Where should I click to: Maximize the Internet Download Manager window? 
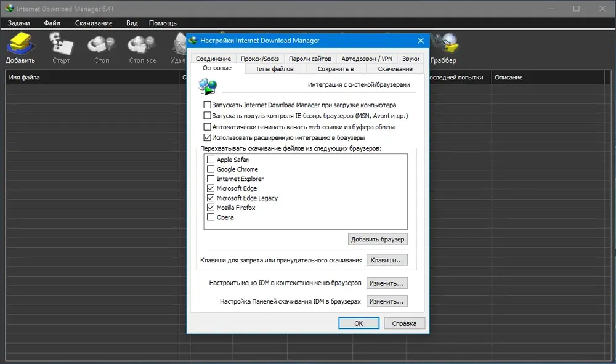tap(577, 8)
